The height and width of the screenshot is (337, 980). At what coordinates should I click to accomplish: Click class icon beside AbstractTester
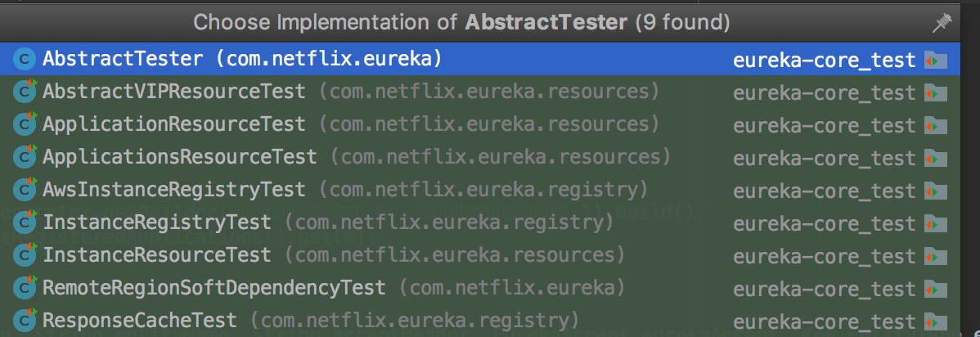pos(25,60)
